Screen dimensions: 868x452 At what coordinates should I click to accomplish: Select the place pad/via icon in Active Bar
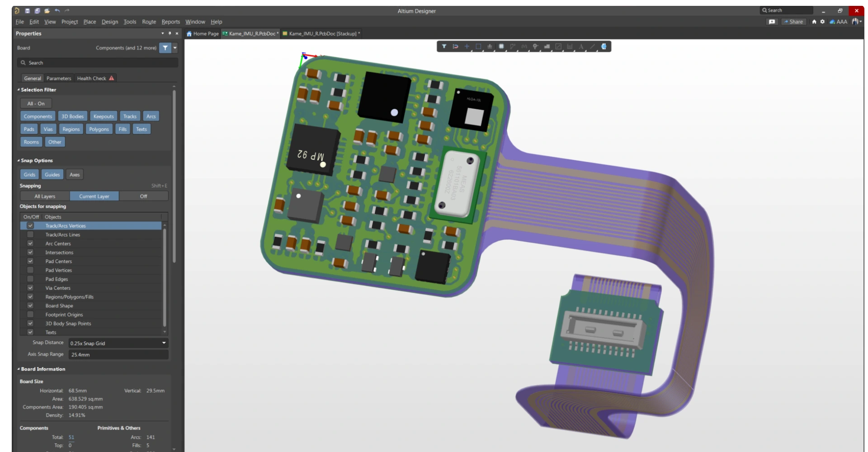point(535,47)
